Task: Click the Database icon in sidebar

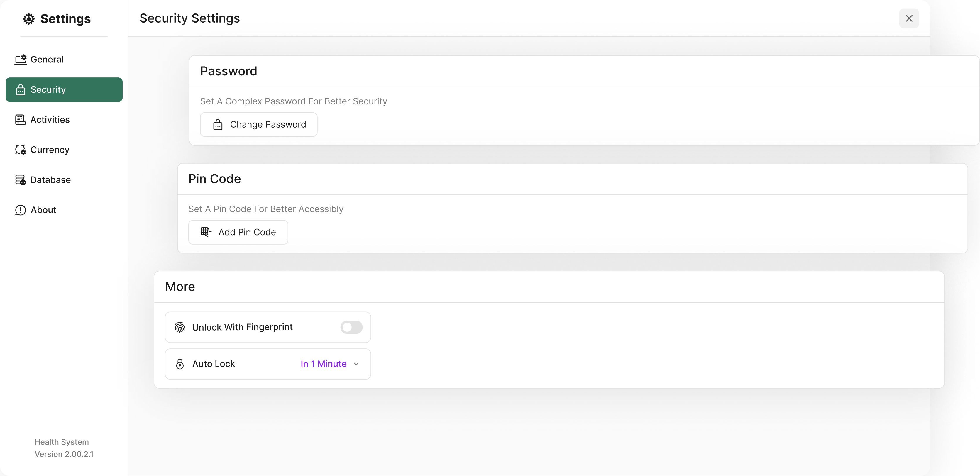Action: pyautogui.click(x=20, y=179)
